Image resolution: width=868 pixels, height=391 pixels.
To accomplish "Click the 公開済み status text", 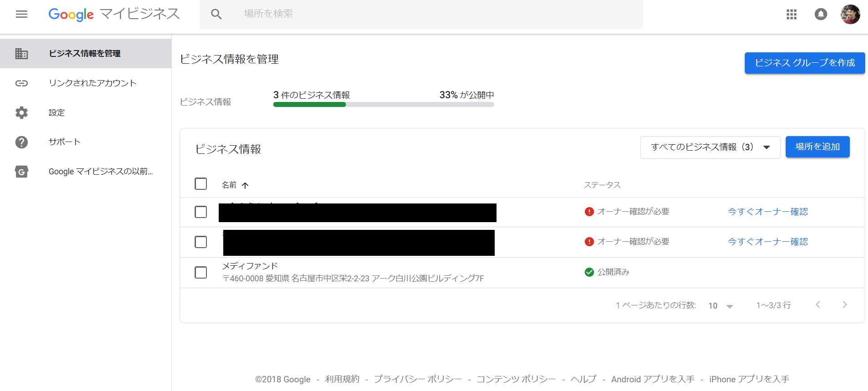I will (x=613, y=272).
